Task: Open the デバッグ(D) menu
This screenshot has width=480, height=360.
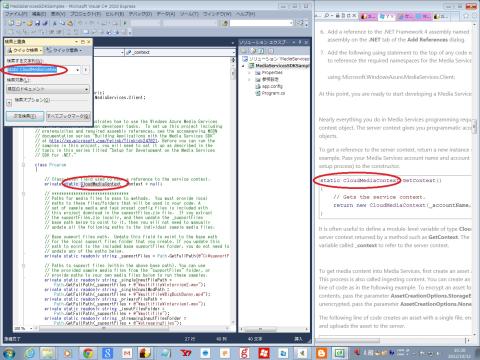Action: point(140,14)
